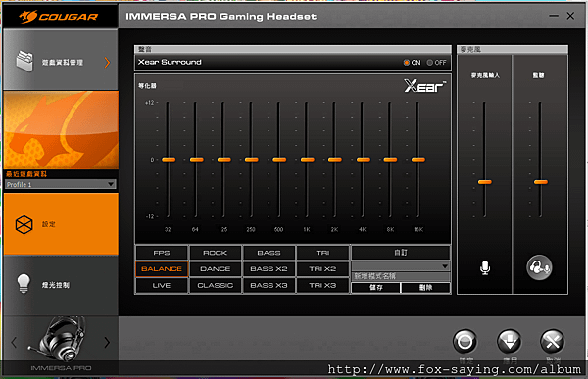The image size is (588, 379).
Task: Select the BASS X2 preset
Action: pos(269,269)
